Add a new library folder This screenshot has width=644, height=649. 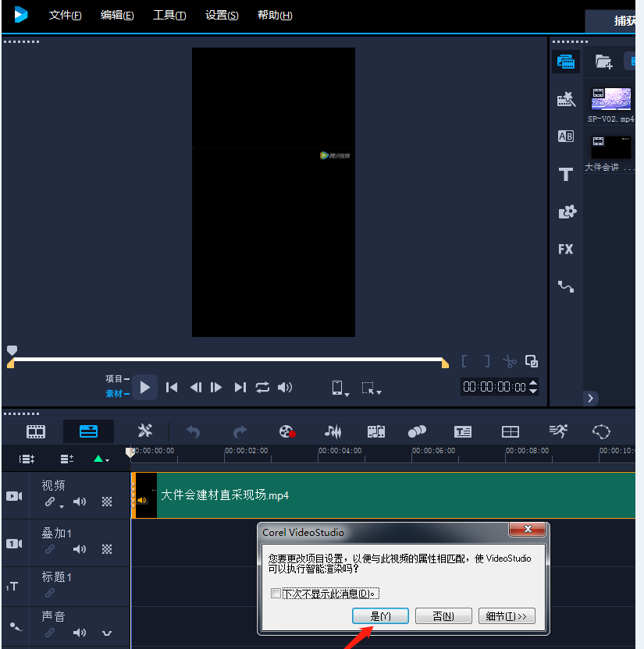click(604, 62)
